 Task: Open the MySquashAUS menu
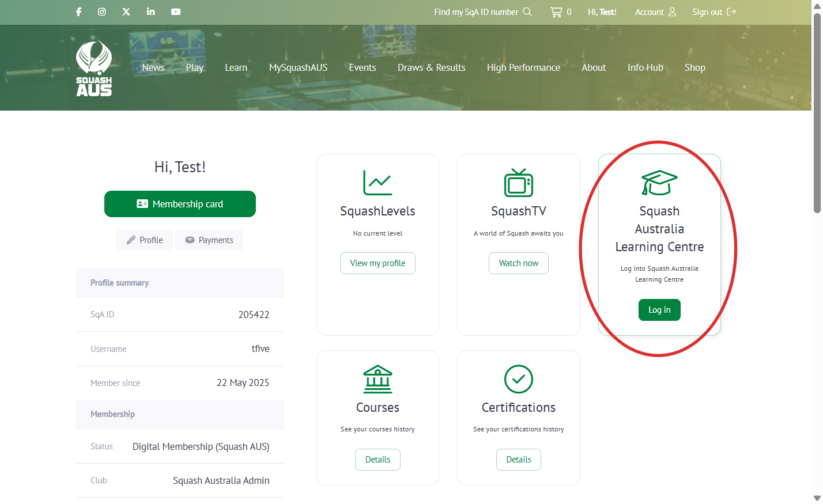tap(299, 67)
